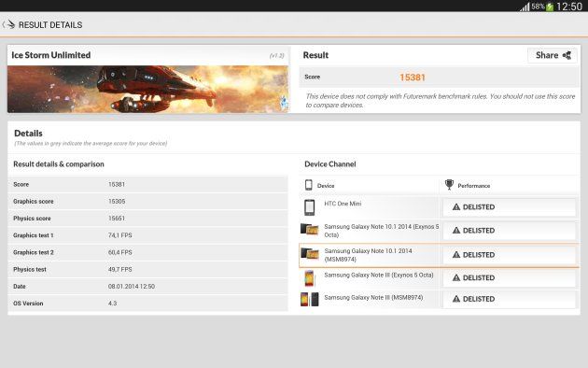The image size is (588, 368).
Task: Select the HTC One Mini device name
Action: coord(343,204)
